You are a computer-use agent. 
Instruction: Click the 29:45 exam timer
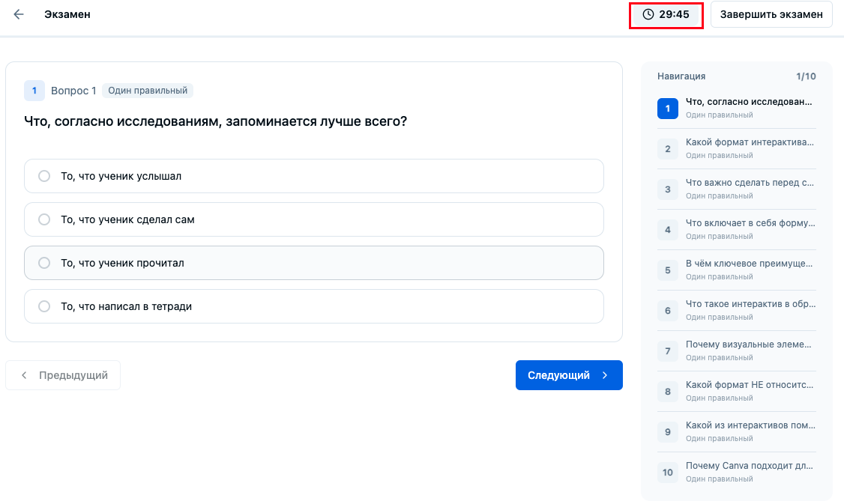pyautogui.click(x=666, y=14)
